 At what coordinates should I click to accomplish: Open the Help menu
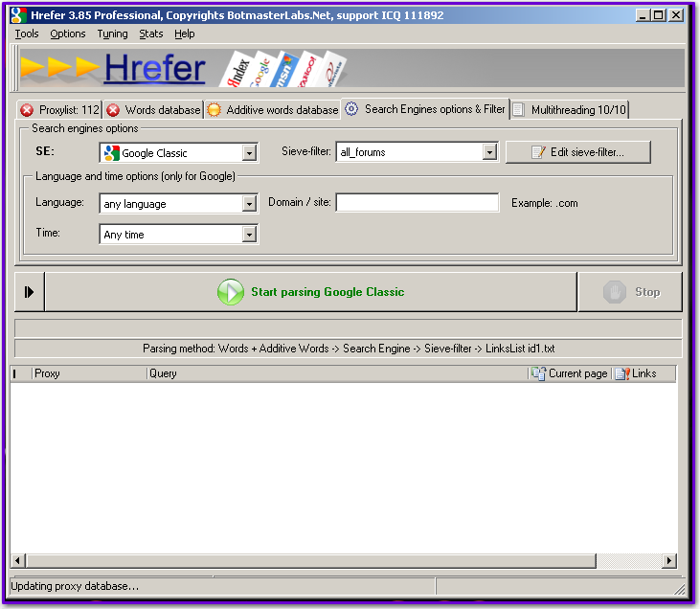[x=185, y=34]
